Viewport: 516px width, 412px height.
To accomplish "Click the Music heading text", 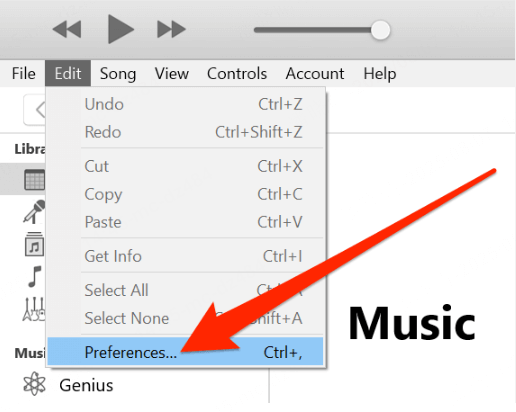I will tap(412, 323).
